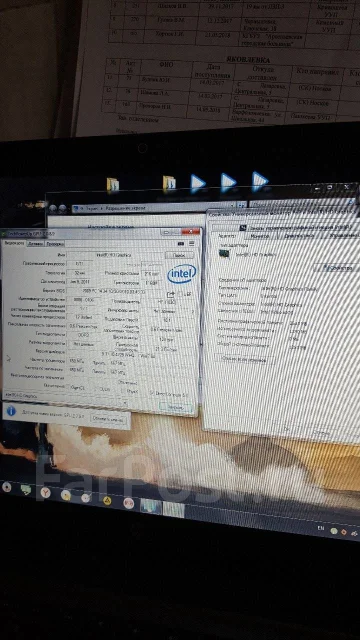The width and height of the screenshot is (360, 640).
Task: Close the GPU-Z window with red X
Action: point(191,232)
